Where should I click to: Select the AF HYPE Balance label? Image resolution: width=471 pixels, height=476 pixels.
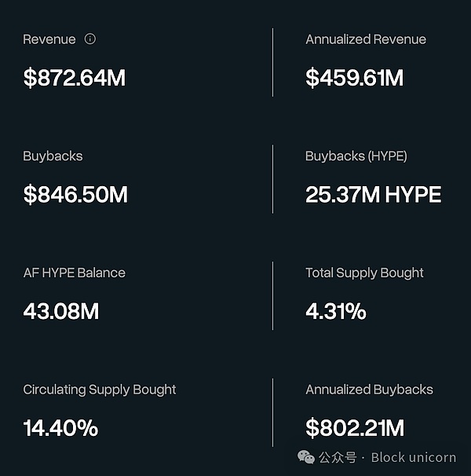click(74, 273)
